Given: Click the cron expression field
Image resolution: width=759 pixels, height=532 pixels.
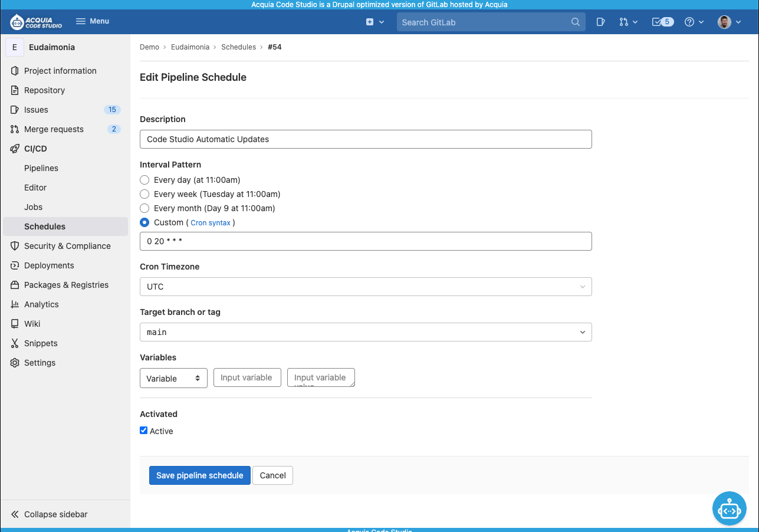Looking at the screenshot, I should pos(366,241).
